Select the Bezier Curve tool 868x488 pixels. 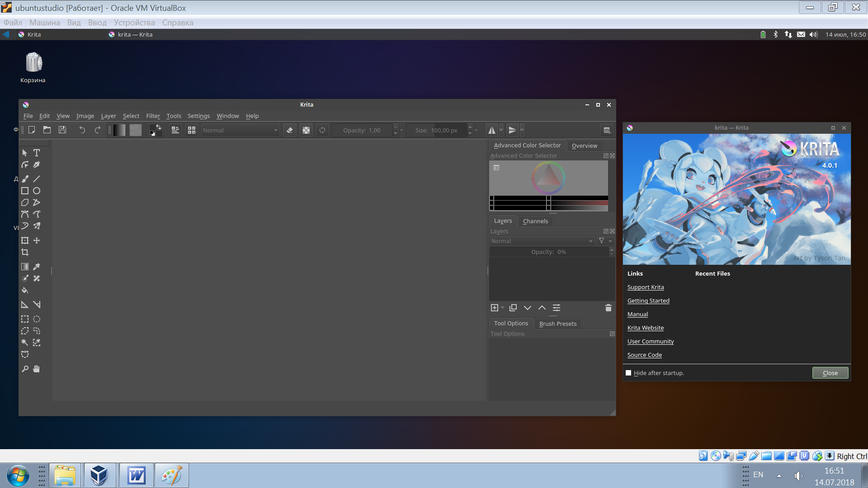click(x=25, y=214)
